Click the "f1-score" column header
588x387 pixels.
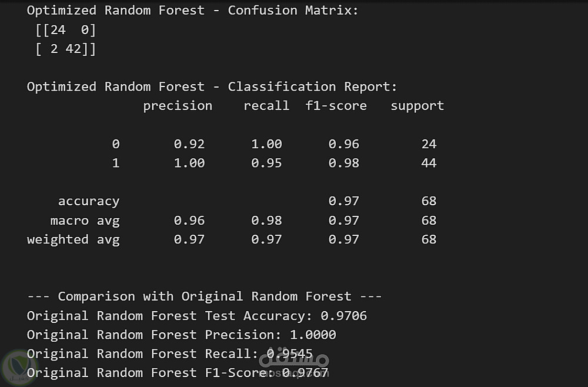click(x=336, y=106)
